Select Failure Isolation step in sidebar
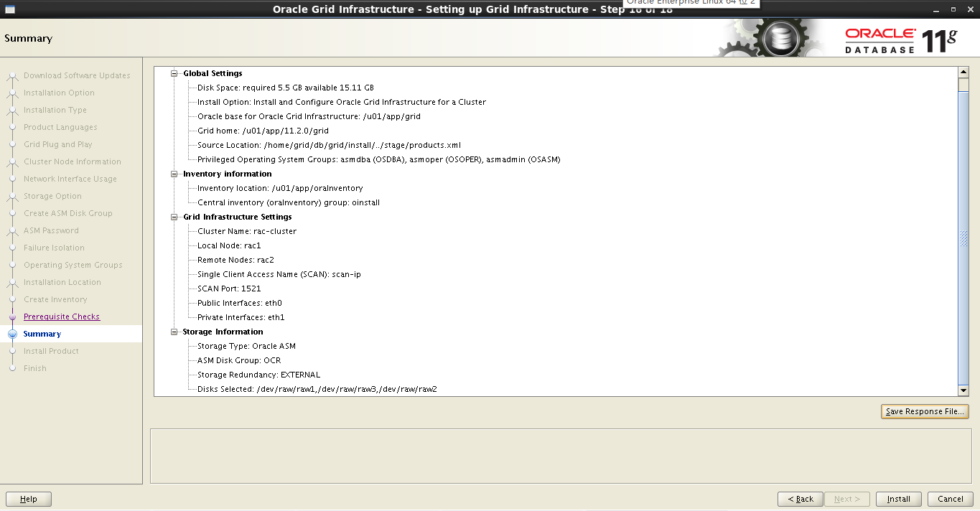Screen dimensions: 980x511 [54, 248]
